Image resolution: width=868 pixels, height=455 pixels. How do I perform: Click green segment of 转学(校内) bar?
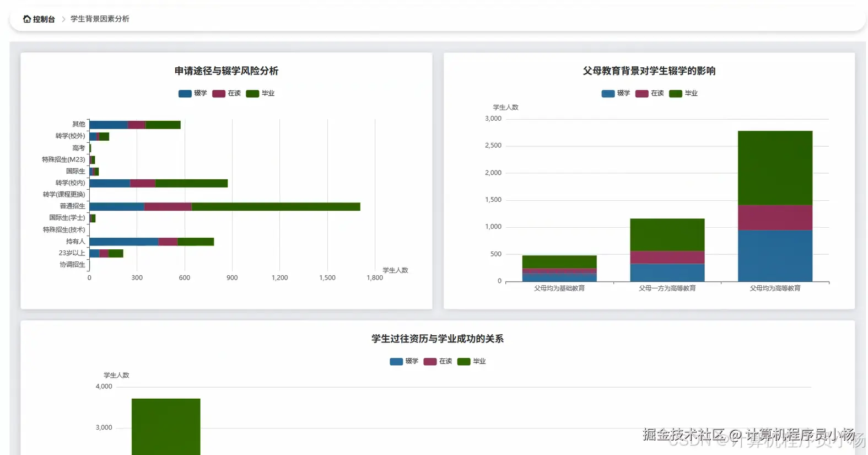point(191,184)
